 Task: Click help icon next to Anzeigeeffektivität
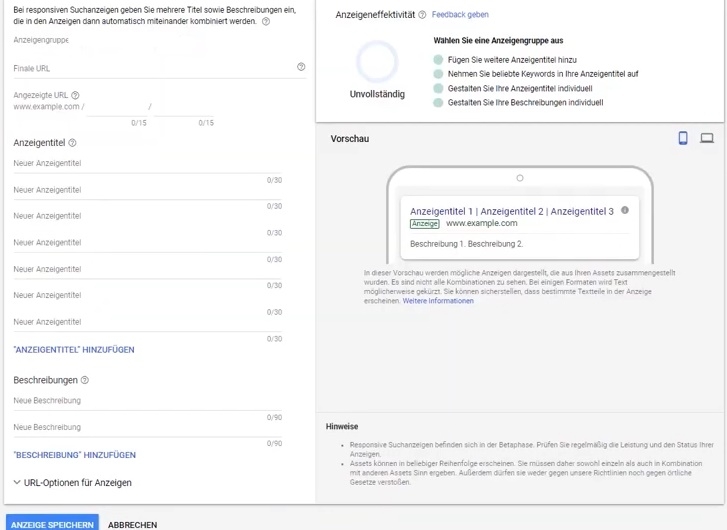[x=422, y=15]
